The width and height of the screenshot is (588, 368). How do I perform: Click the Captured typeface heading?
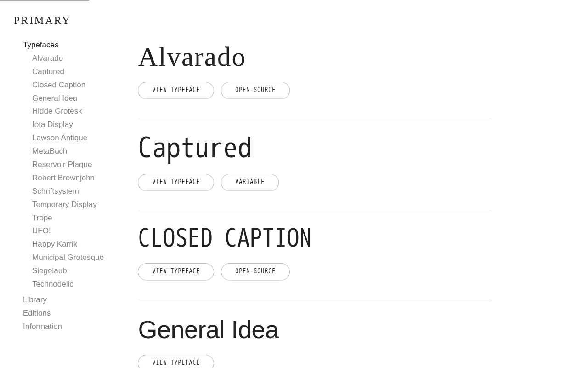195,148
